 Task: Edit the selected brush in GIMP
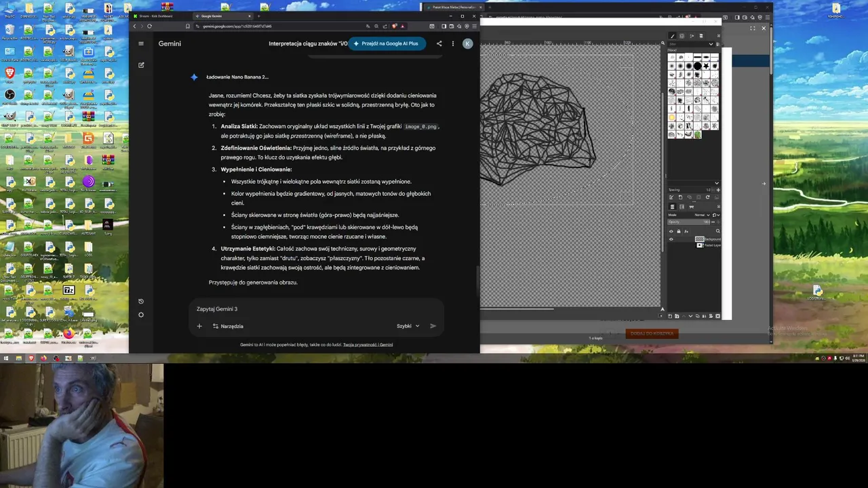671,197
